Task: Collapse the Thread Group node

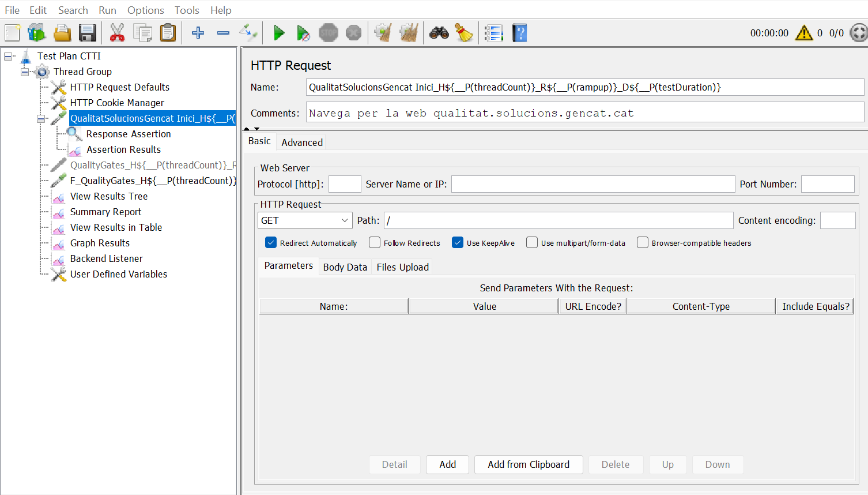Action: [x=25, y=72]
